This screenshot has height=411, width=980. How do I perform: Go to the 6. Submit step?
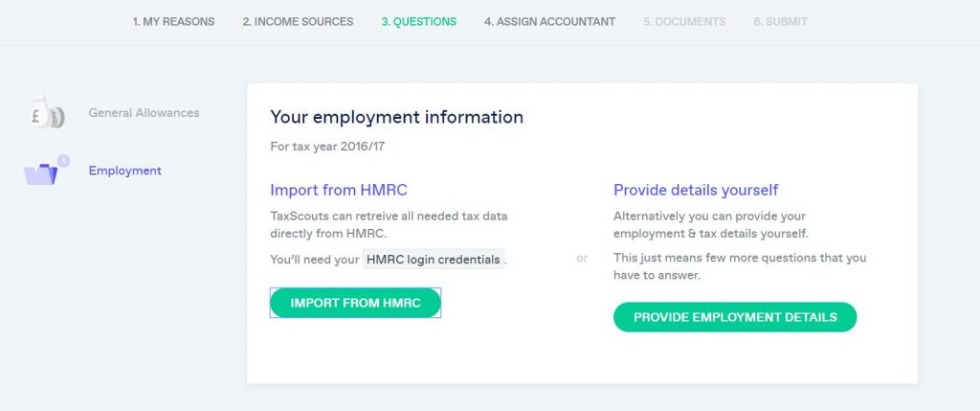(x=781, y=22)
